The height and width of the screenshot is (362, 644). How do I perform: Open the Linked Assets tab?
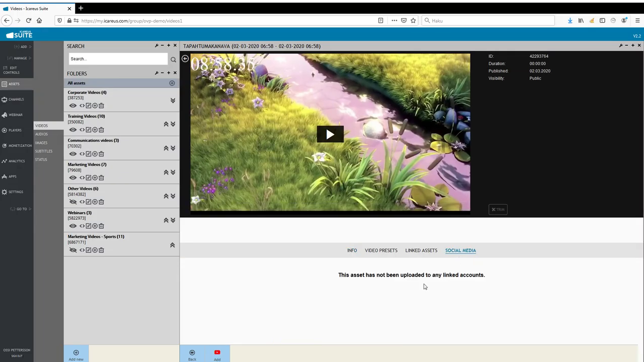[x=421, y=250]
